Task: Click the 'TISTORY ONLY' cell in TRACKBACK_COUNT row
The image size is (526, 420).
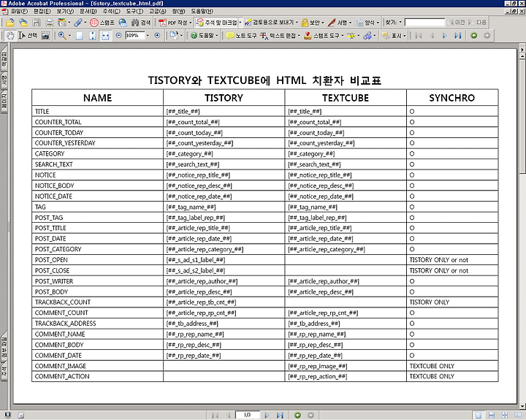Action: (452, 302)
